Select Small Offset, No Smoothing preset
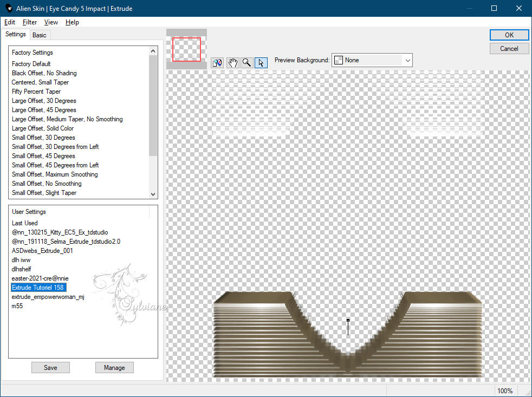 coord(47,184)
